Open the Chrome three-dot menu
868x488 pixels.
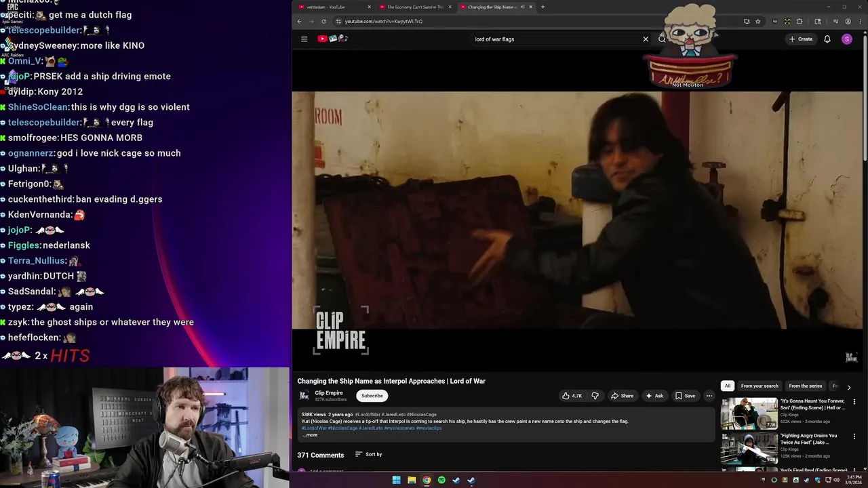coord(860,21)
